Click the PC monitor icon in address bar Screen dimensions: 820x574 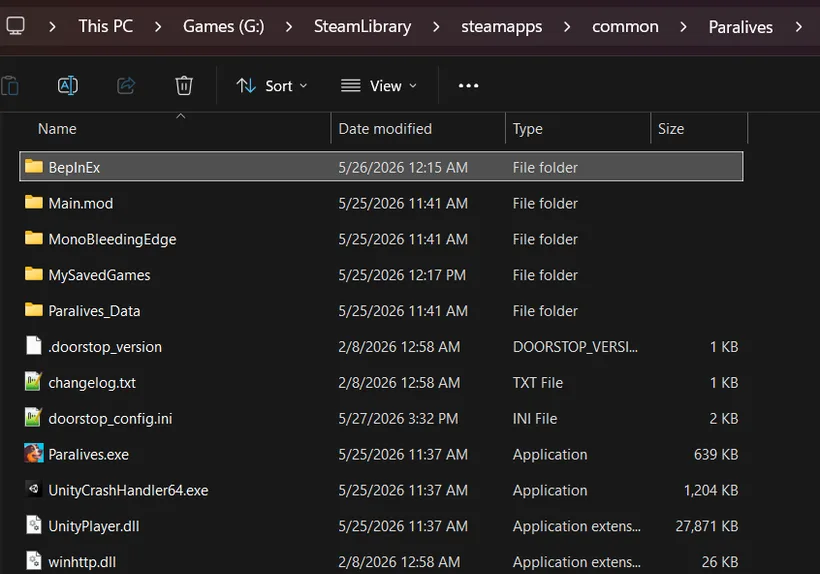pyautogui.click(x=15, y=26)
